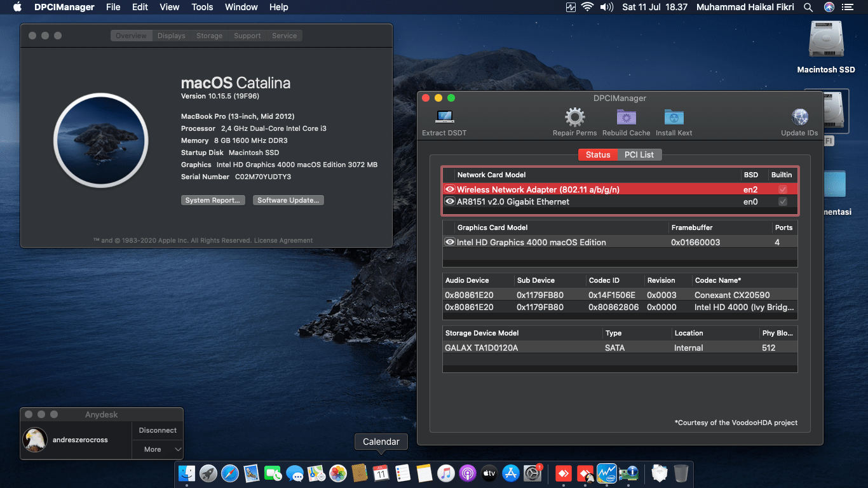Image resolution: width=868 pixels, height=488 pixels.
Task: Click the Framebuffer value 0x01660003
Action: (695, 242)
